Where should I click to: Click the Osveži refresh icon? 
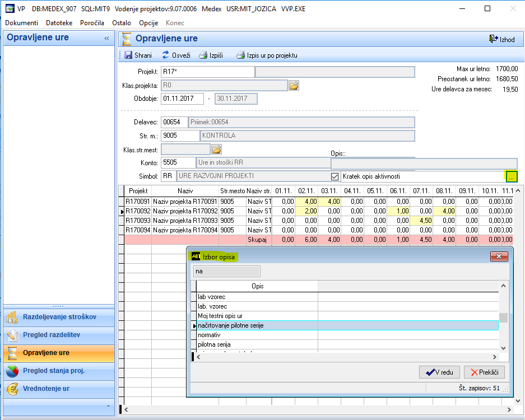tap(166, 55)
